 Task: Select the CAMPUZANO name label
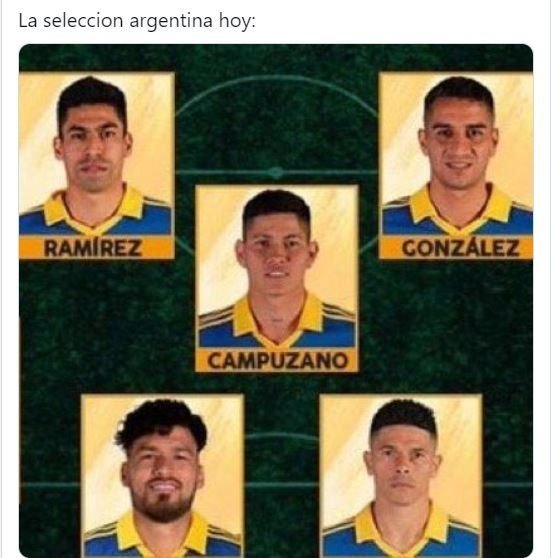coord(277,360)
